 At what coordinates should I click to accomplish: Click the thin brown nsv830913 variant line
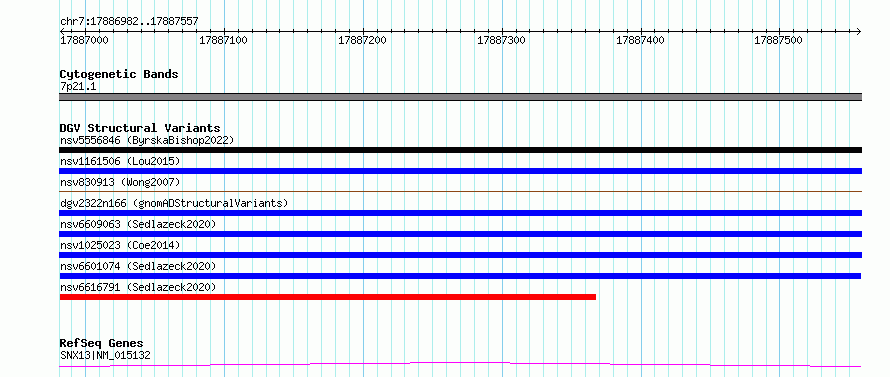pyautogui.click(x=460, y=192)
